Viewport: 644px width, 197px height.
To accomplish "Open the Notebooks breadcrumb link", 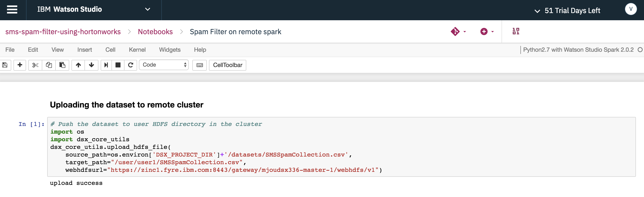I will (x=155, y=32).
